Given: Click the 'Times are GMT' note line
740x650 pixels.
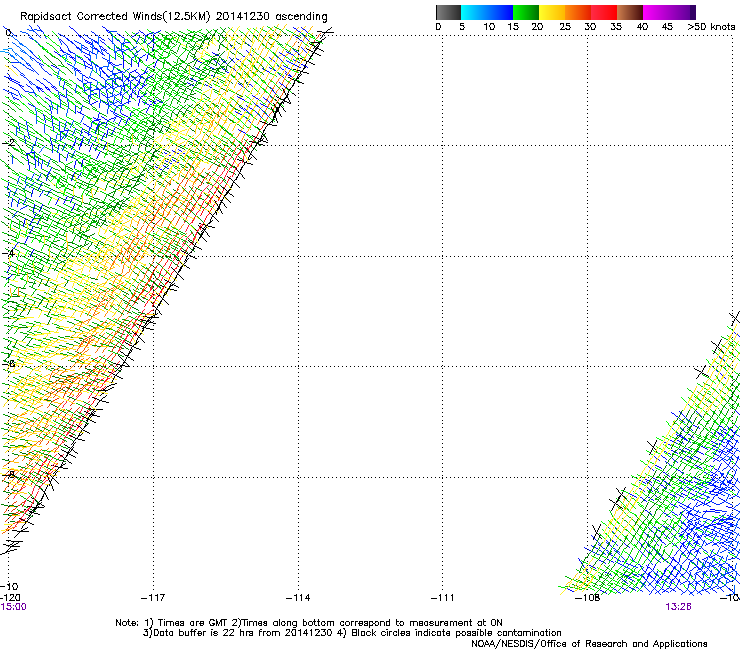Looking at the screenshot, I should click(309, 623).
